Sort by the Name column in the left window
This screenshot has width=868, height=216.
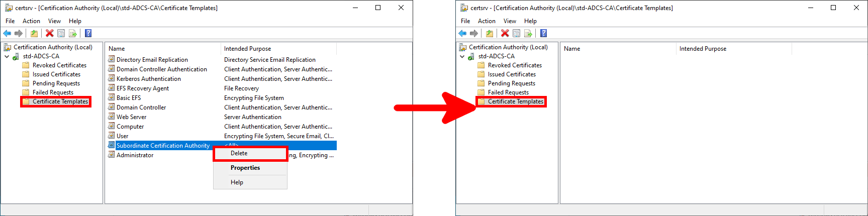tap(163, 49)
